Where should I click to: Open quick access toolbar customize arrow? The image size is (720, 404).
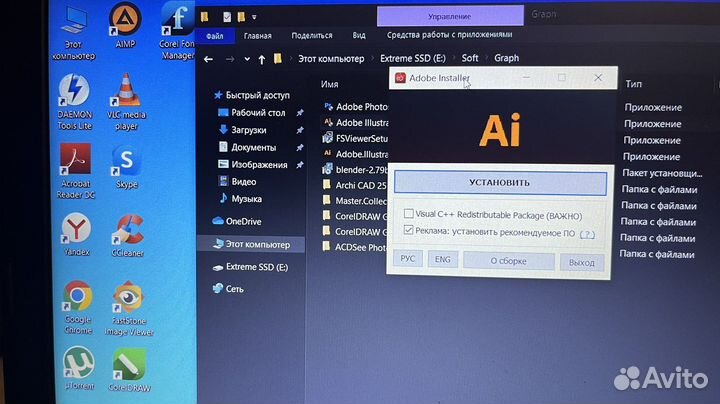click(x=254, y=17)
